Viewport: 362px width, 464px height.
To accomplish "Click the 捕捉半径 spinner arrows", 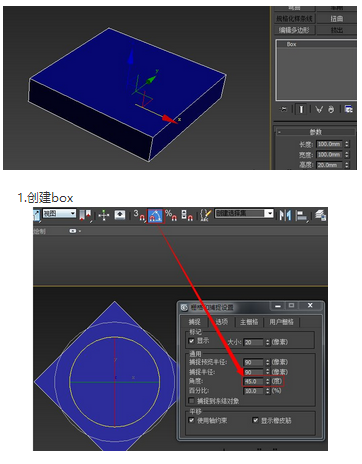I will click(x=268, y=372).
